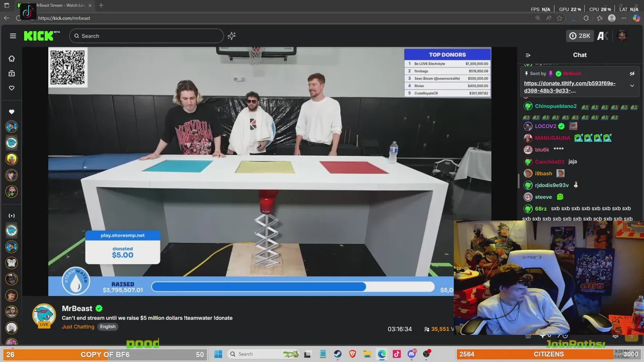This screenshot has width=644, height=362.
Task: Click username MANUGAUNA in chat
Action: (552, 138)
